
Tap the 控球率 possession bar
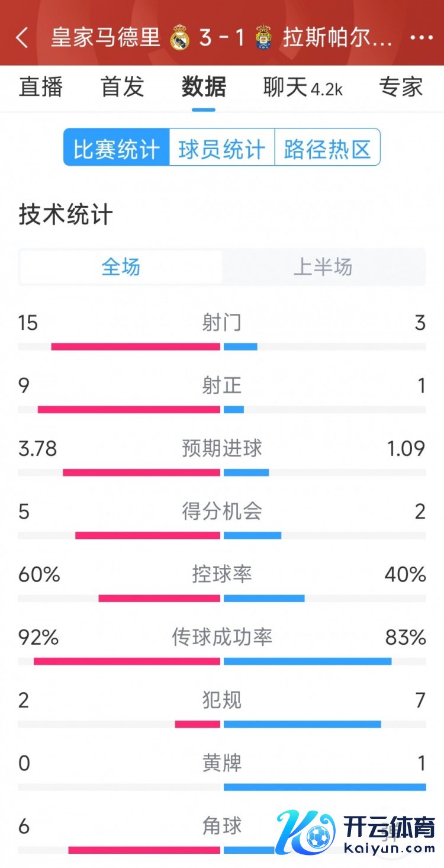pyautogui.click(x=222, y=598)
